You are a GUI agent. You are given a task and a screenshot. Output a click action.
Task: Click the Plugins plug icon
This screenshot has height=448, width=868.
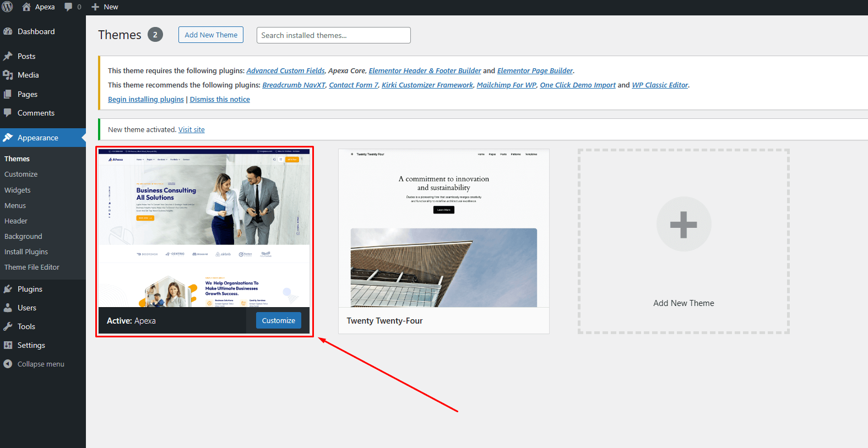[x=8, y=289]
